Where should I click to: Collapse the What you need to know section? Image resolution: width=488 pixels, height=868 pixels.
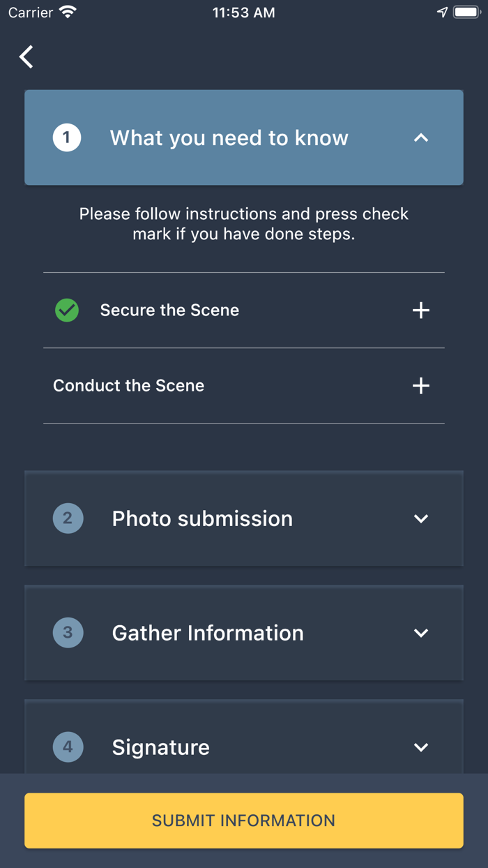pyautogui.click(x=421, y=138)
